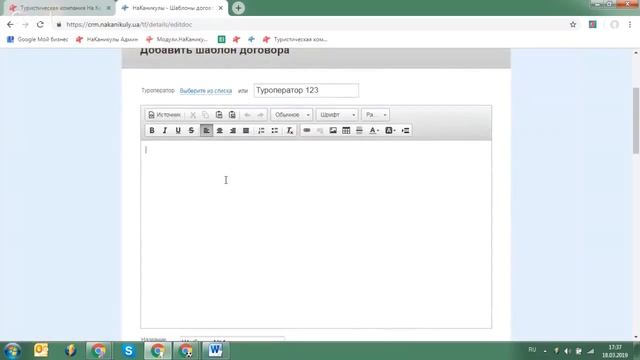Toggle align left button

pos(207,130)
